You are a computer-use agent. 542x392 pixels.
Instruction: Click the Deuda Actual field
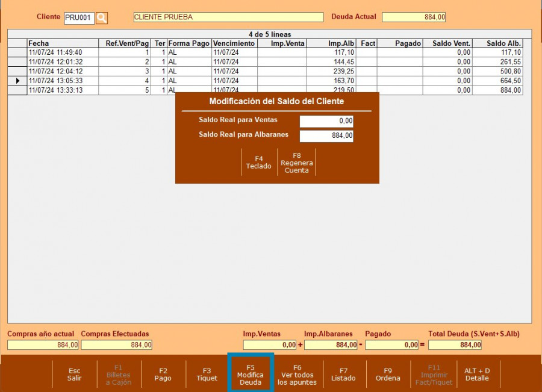(413, 17)
